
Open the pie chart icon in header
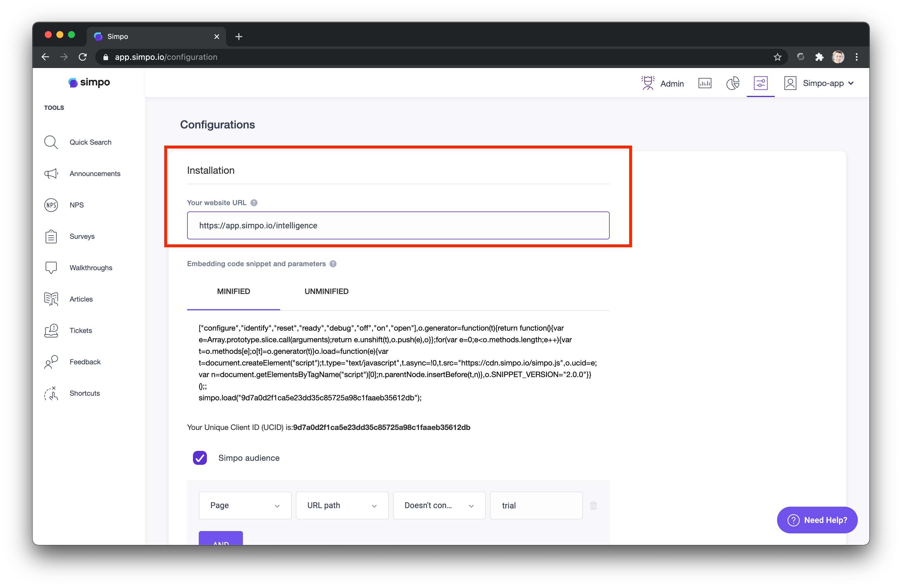point(733,83)
